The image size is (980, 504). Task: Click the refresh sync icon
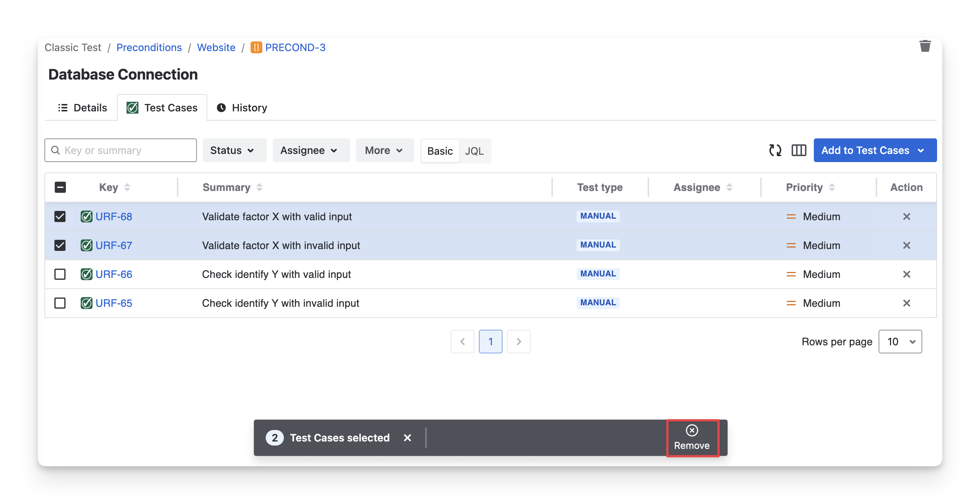[x=775, y=150]
